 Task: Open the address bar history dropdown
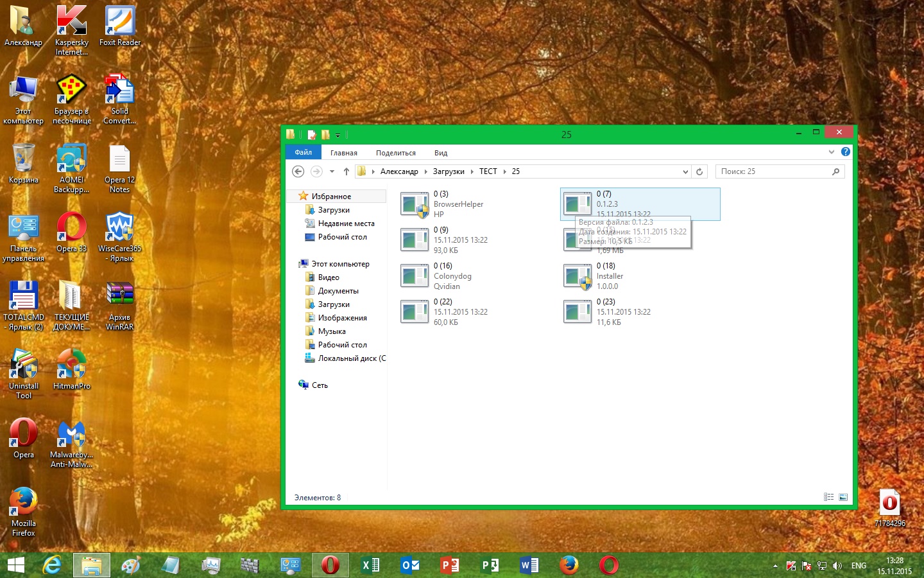pyautogui.click(x=685, y=171)
